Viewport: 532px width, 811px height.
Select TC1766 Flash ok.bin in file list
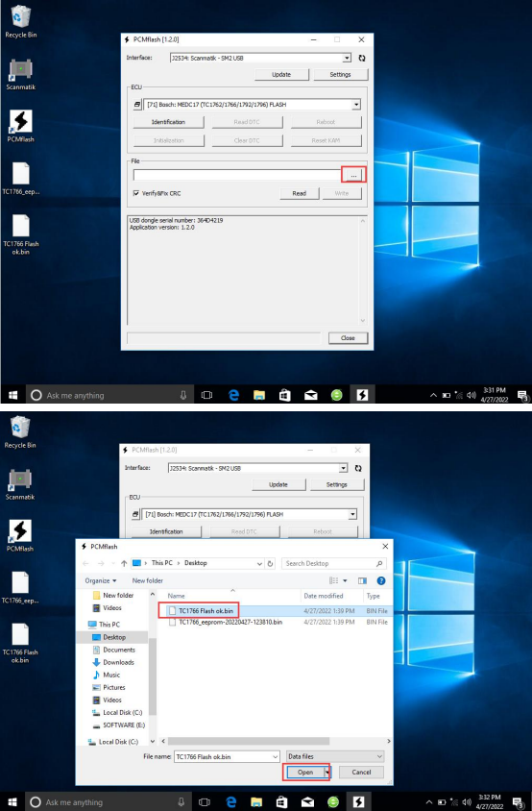(206, 611)
